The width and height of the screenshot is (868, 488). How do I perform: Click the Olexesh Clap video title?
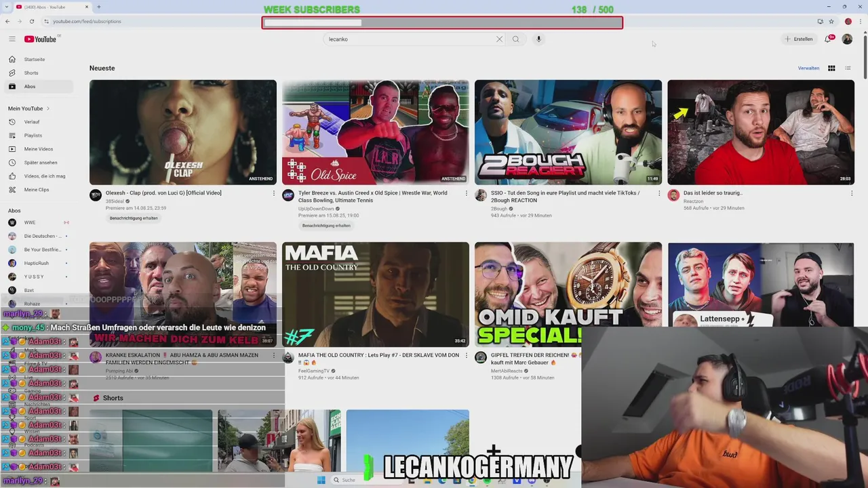tap(163, 193)
